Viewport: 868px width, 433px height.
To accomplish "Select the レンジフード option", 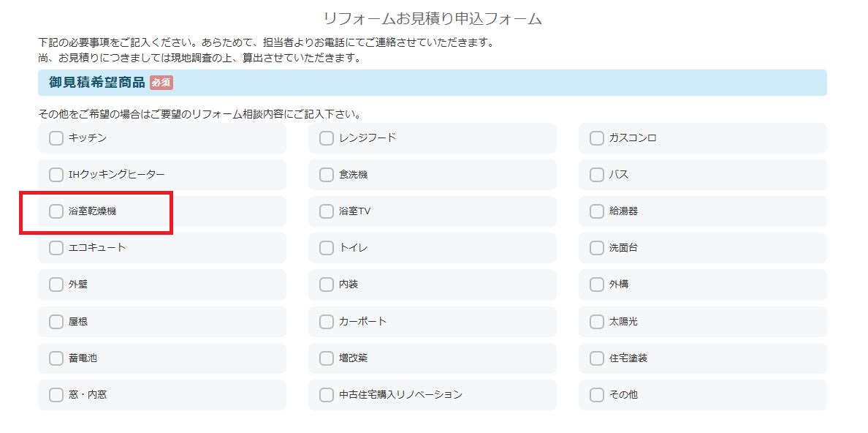I will [x=327, y=138].
